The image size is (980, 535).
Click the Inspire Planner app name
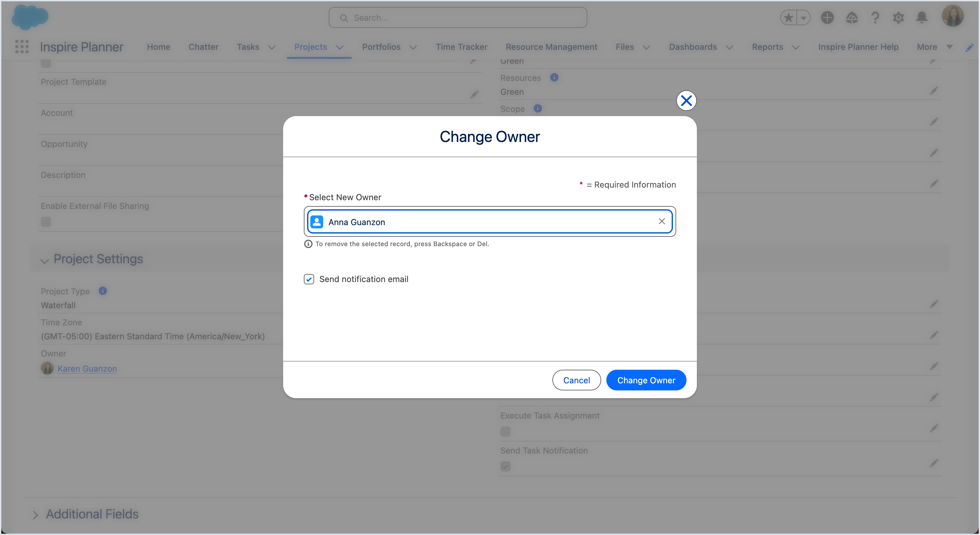(81, 47)
